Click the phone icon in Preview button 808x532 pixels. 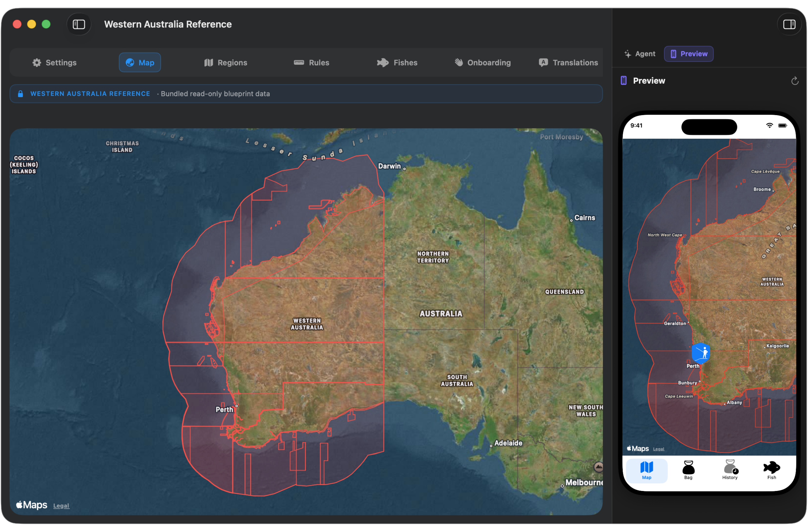pos(673,54)
